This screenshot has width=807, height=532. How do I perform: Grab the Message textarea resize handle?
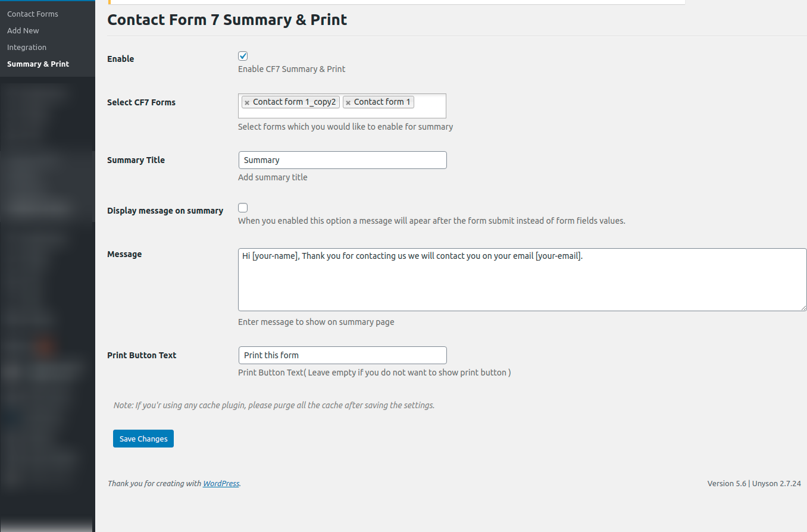pos(803,307)
